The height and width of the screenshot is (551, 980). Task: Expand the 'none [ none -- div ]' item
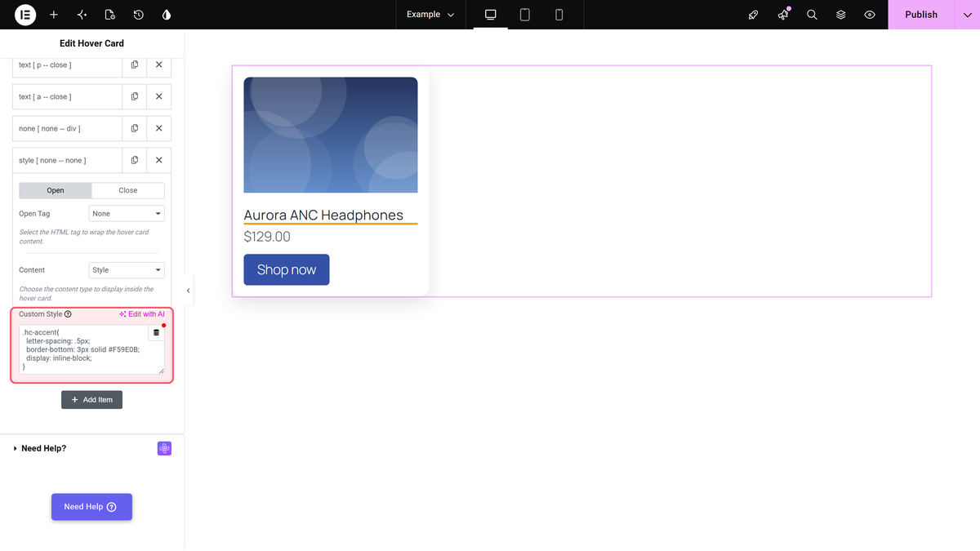67,128
